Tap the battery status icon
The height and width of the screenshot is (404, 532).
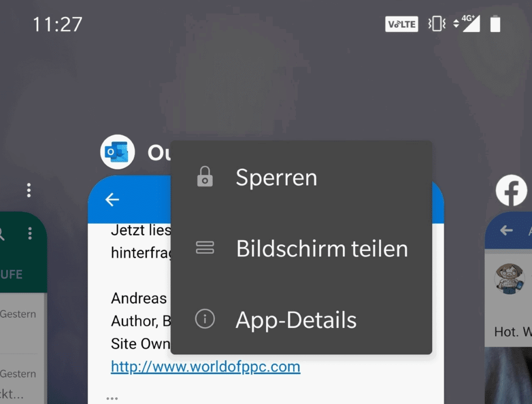(495, 24)
